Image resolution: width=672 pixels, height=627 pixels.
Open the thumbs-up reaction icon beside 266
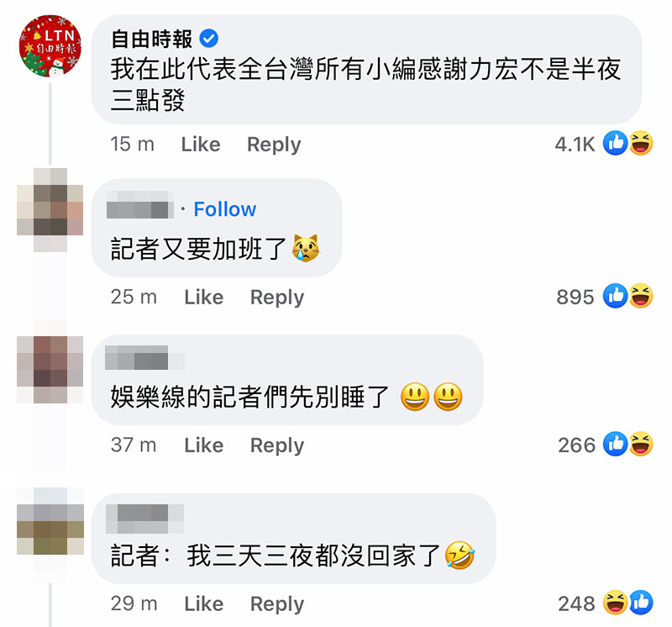click(x=615, y=444)
